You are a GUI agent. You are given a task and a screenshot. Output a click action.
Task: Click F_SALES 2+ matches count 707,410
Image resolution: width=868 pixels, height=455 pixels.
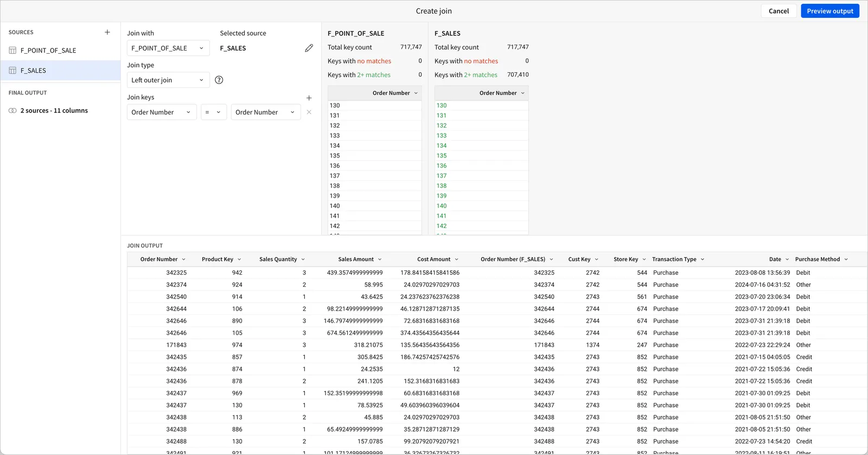coord(518,75)
